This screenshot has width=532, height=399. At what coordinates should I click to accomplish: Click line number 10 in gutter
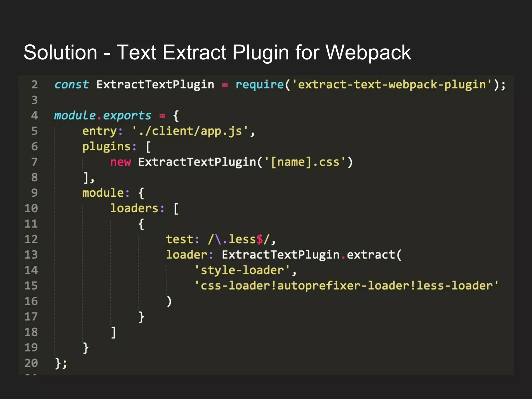click(x=31, y=208)
